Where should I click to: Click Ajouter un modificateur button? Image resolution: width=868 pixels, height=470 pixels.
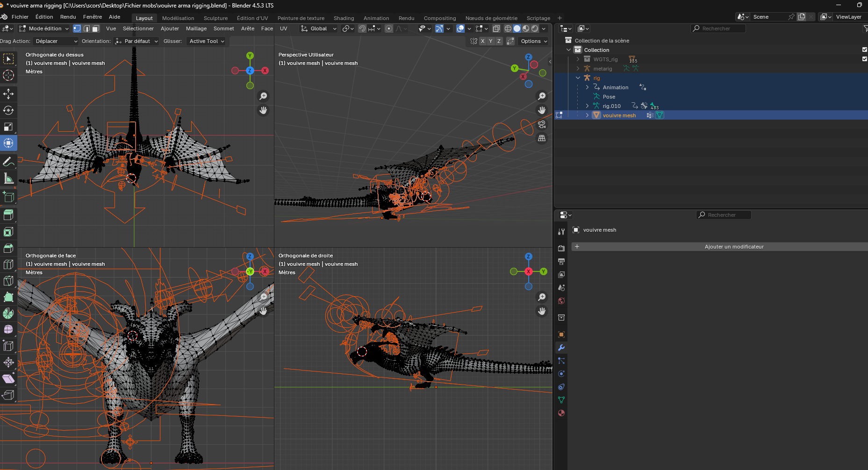click(720, 247)
